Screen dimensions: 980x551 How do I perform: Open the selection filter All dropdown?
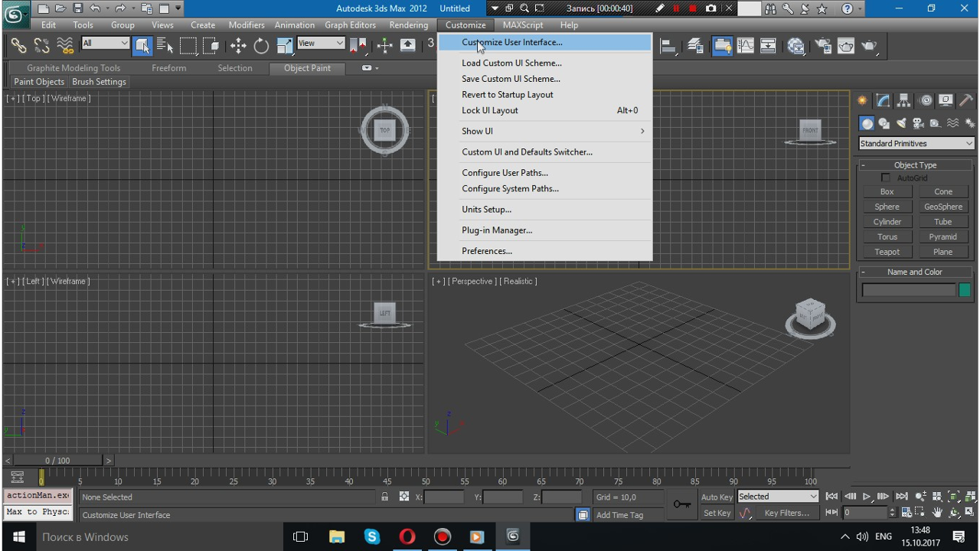click(105, 44)
